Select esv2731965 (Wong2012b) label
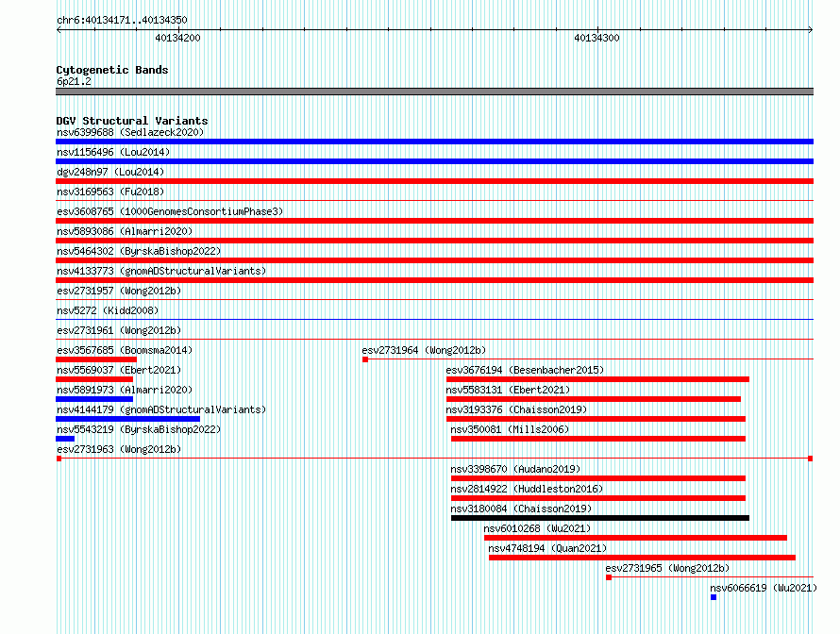 click(x=667, y=568)
